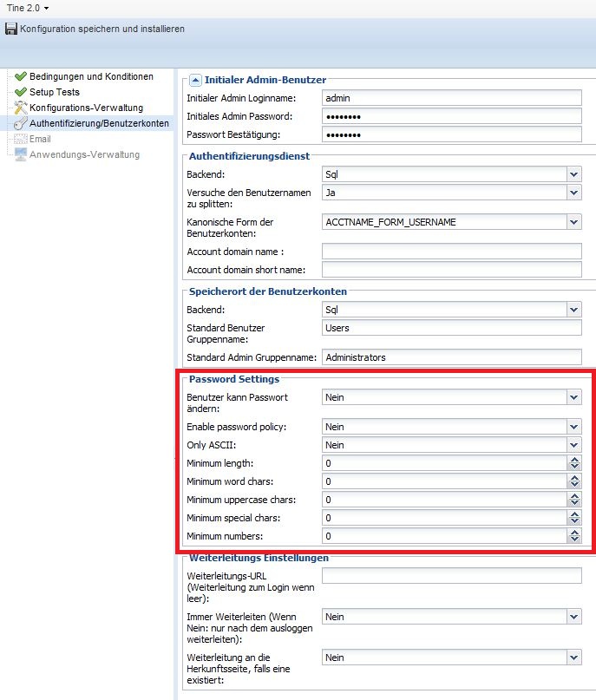
Task: Increase the Minimum uppercase chars value
Action: (573, 496)
